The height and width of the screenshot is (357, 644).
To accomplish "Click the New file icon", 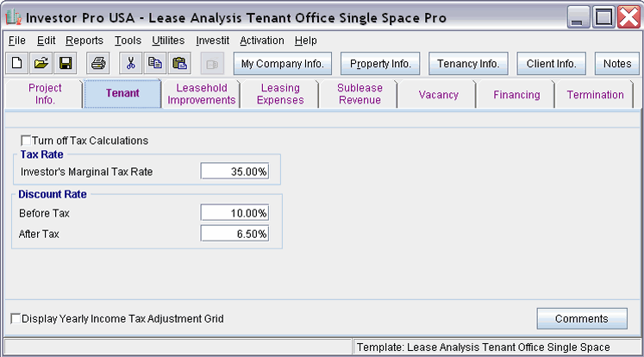I will point(16,63).
